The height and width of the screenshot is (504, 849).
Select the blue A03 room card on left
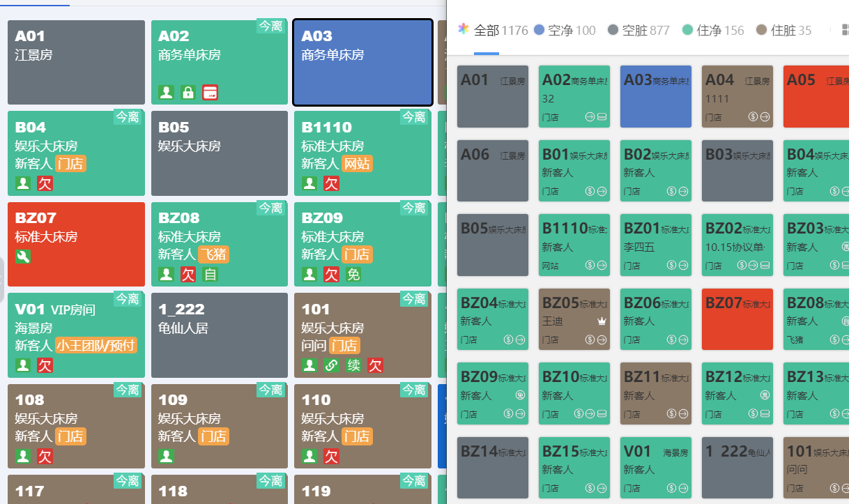click(x=362, y=63)
